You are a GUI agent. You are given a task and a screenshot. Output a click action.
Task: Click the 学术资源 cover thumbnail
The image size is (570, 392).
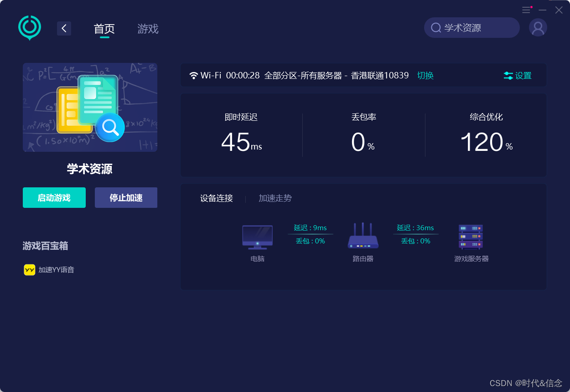(90, 108)
